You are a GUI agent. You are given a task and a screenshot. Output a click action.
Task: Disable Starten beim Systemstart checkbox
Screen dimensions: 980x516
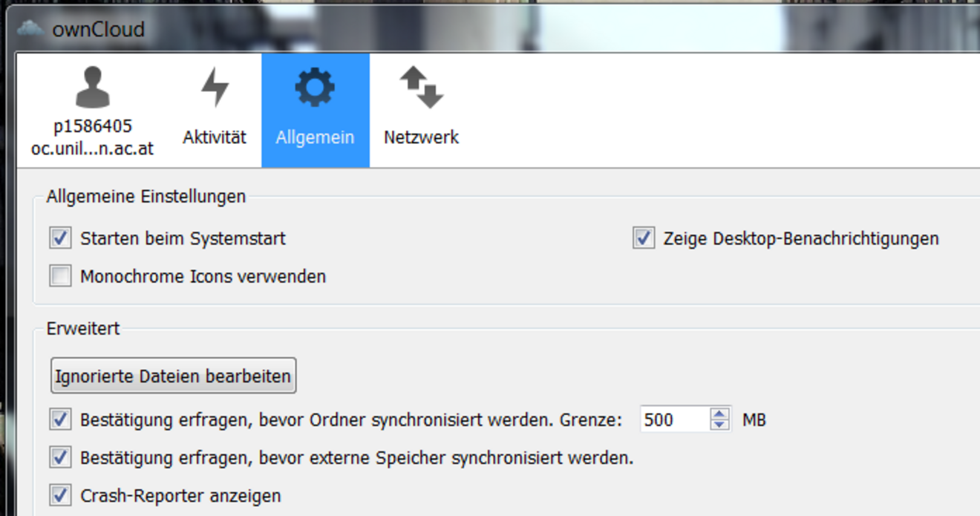60,238
